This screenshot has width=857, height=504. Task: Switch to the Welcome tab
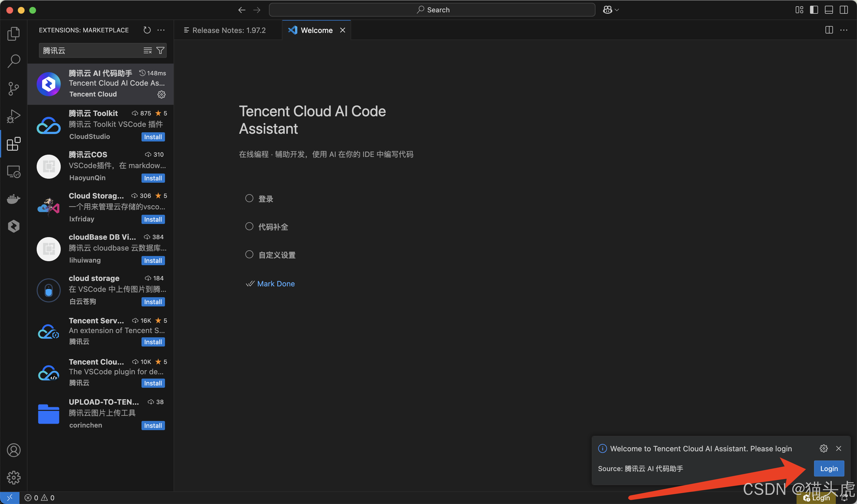click(316, 30)
